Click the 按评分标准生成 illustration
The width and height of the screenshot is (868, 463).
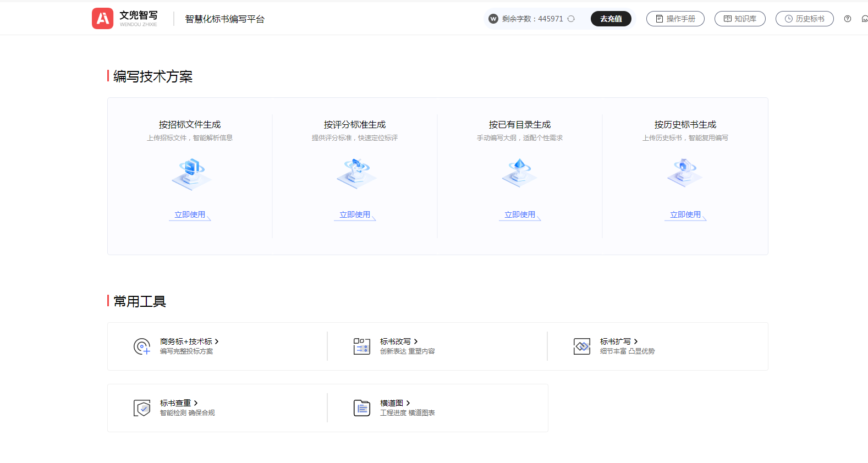356,174
